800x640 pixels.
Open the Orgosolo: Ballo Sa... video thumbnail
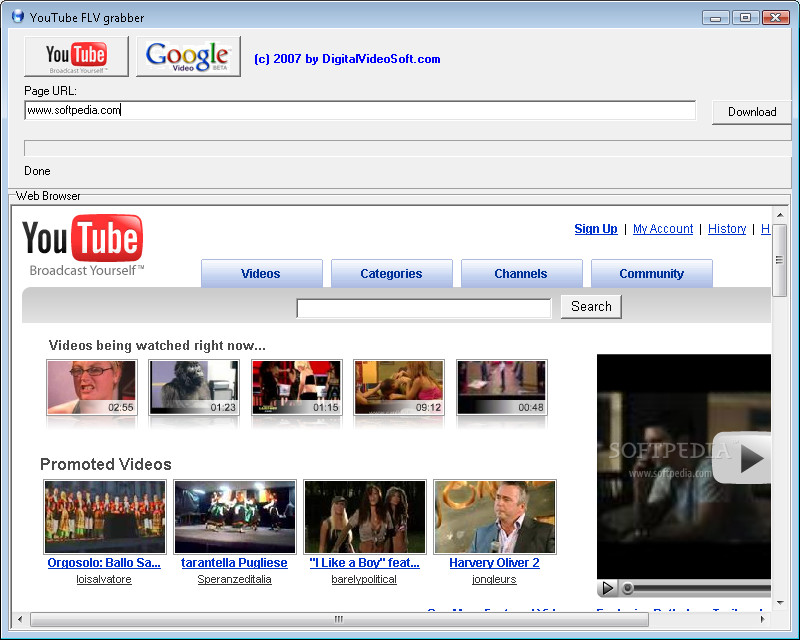105,516
